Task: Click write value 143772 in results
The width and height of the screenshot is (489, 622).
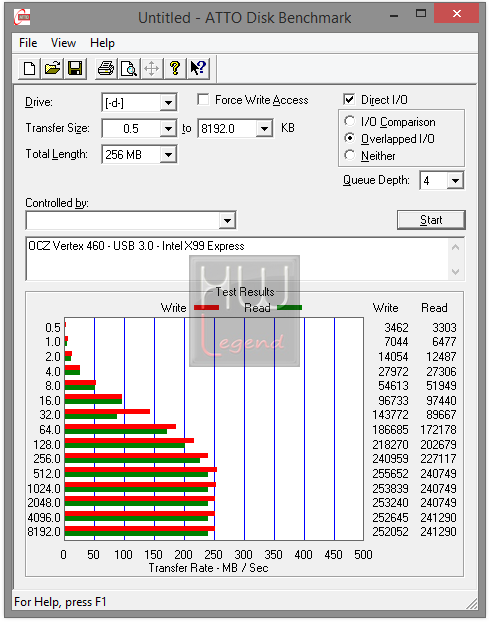Action: click(390, 415)
